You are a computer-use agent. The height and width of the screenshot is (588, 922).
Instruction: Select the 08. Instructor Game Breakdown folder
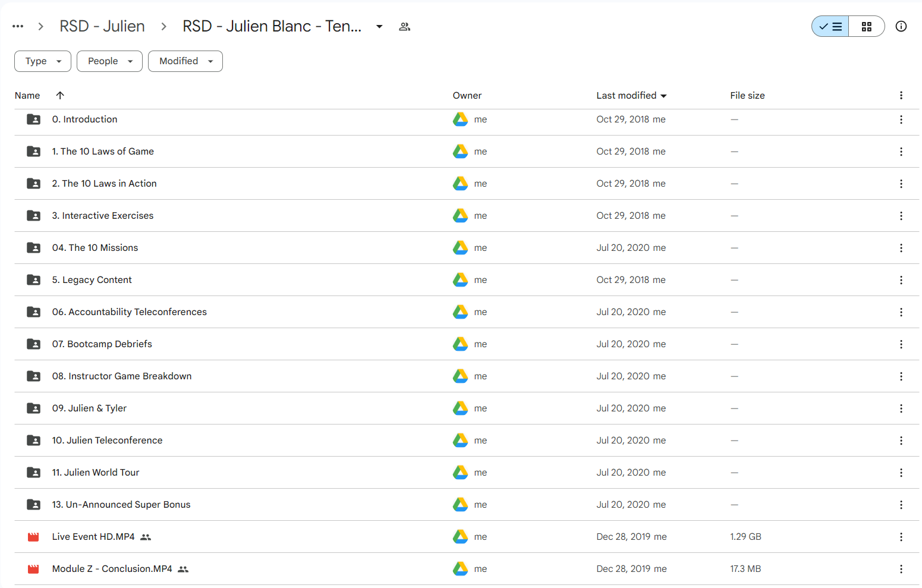pos(122,376)
